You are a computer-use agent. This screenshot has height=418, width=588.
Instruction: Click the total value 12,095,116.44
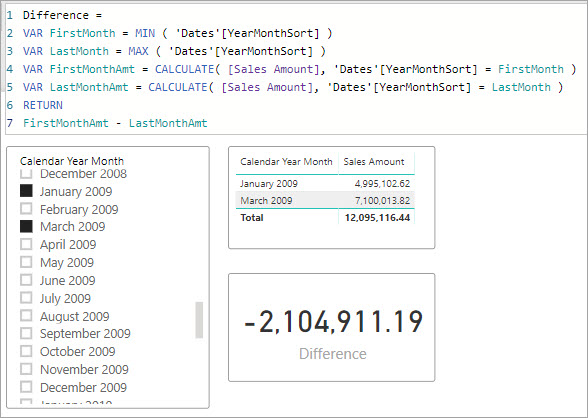[x=377, y=217]
